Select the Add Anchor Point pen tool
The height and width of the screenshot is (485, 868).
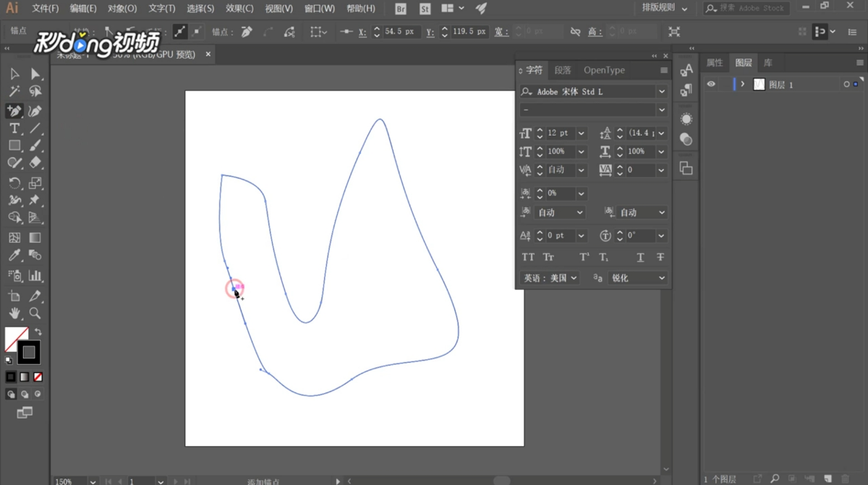pyautogui.click(x=14, y=111)
